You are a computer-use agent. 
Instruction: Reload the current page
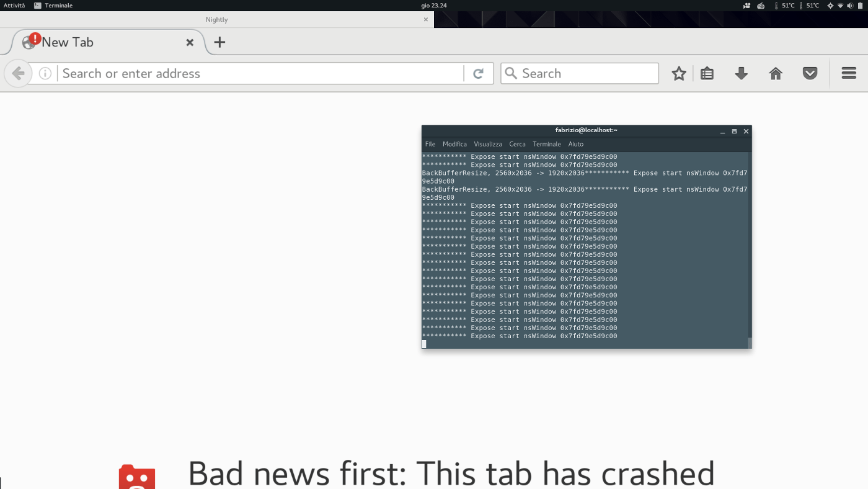478,73
